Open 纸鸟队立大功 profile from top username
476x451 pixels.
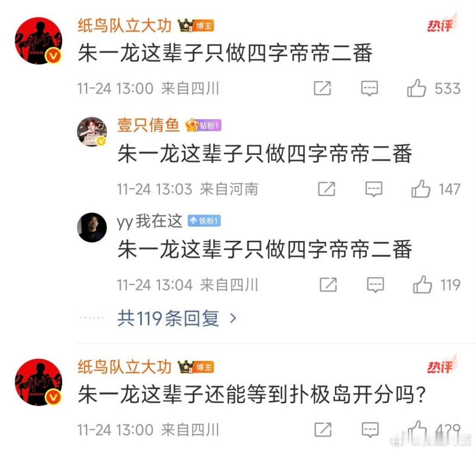[x=125, y=25]
